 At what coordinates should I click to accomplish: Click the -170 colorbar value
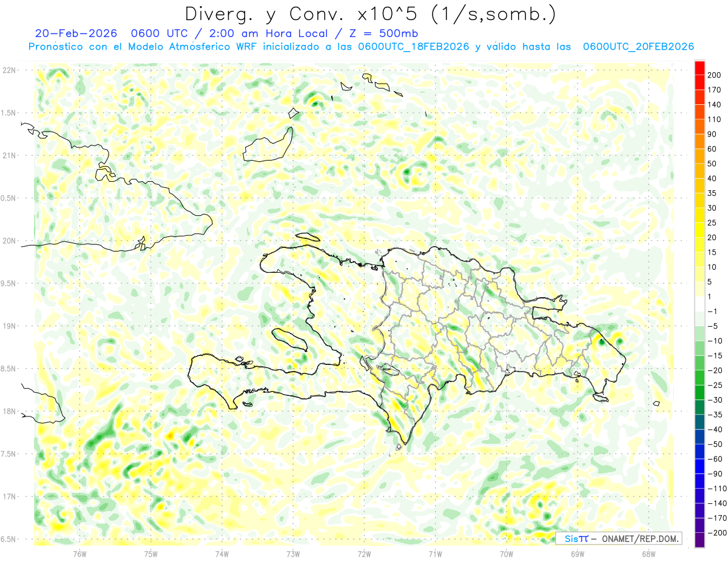717,518
